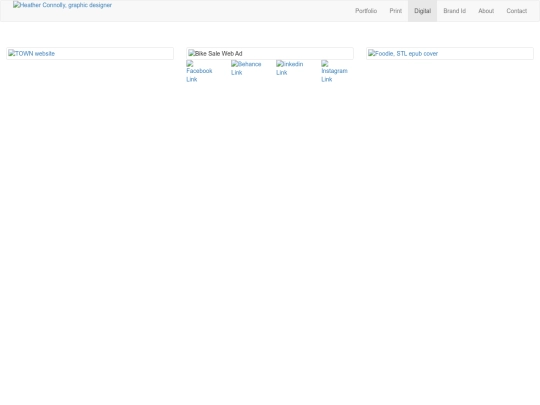Open the Brand Id section
This screenshot has height=405, width=540.
[x=454, y=11]
